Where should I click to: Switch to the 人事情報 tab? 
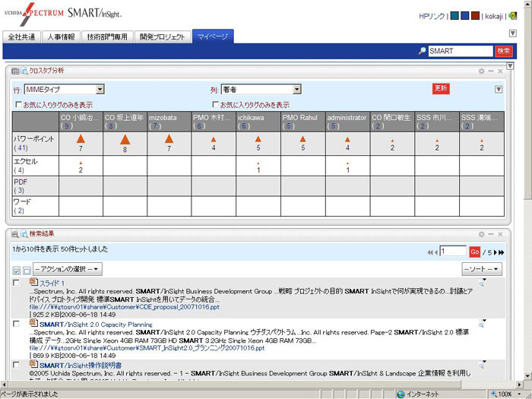coord(61,36)
